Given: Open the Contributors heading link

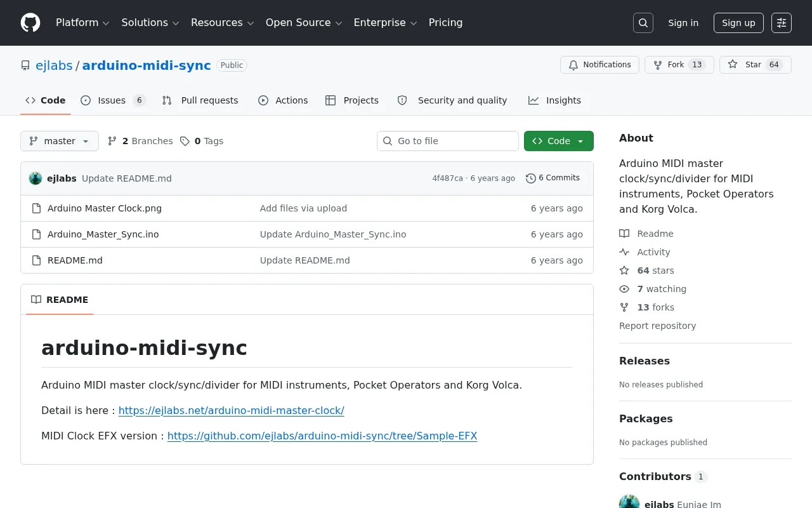Looking at the screenshot, I should coord(663,476).
